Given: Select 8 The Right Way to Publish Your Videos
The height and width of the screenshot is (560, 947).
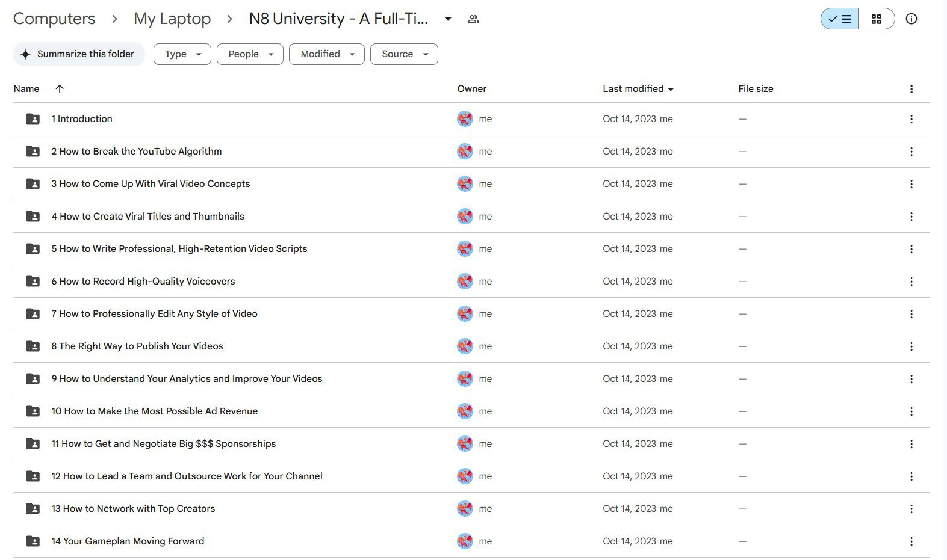Looking at the screenshot, I should tap(471, 346).
